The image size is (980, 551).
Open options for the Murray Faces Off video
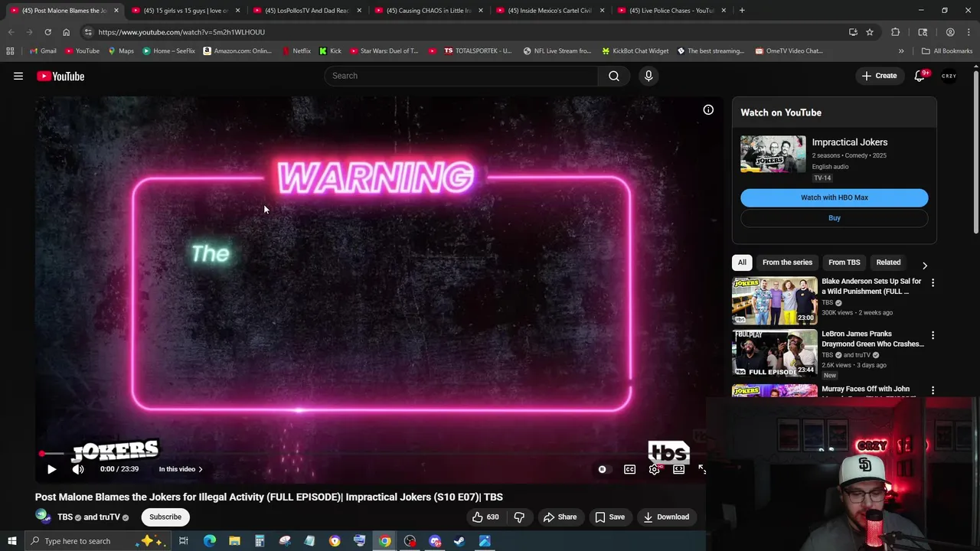[x=933, y=390]
